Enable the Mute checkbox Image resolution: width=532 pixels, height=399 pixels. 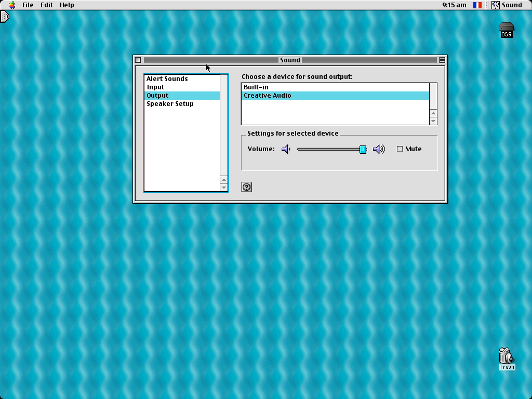(400, 149)
